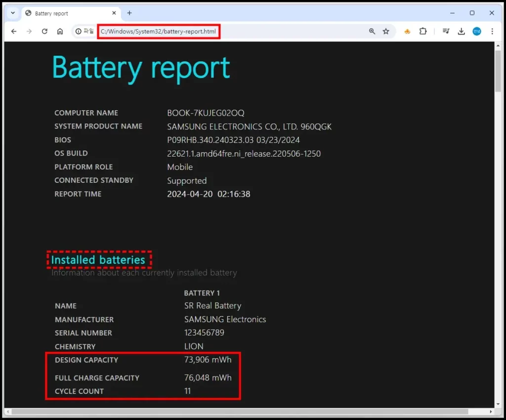
Task: Click the platform role value 'Mobile'
Action: point(180,167)
